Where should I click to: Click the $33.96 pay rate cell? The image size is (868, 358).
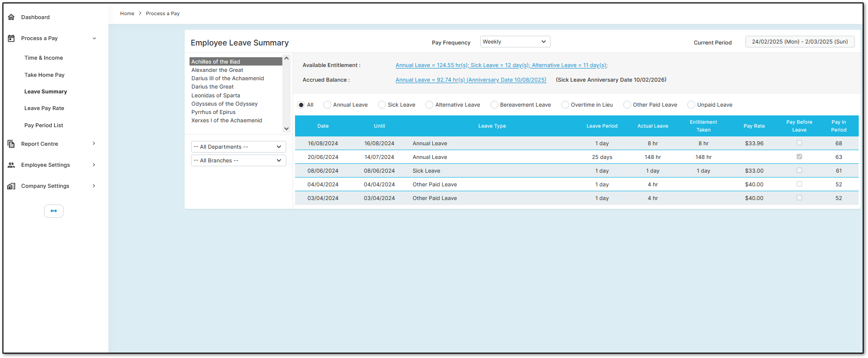pyautogui.click(x=754, y=143)
